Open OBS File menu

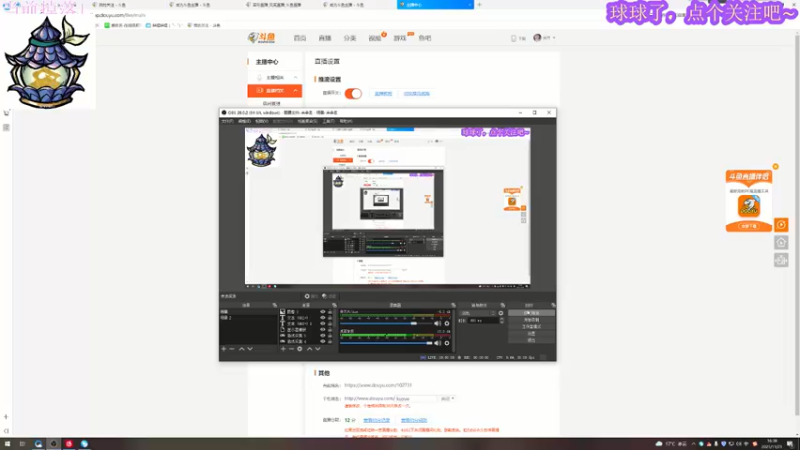(228, 121)
